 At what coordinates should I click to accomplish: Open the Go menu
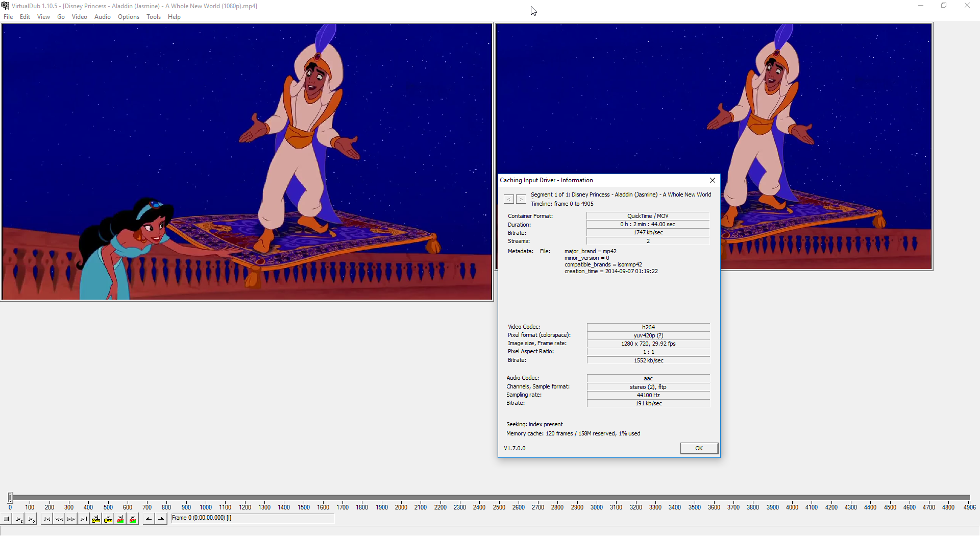[61, 17]
